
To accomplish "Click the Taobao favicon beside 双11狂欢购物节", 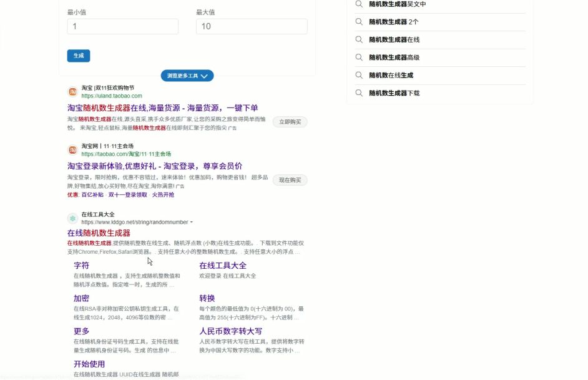I will pos(72,92).
